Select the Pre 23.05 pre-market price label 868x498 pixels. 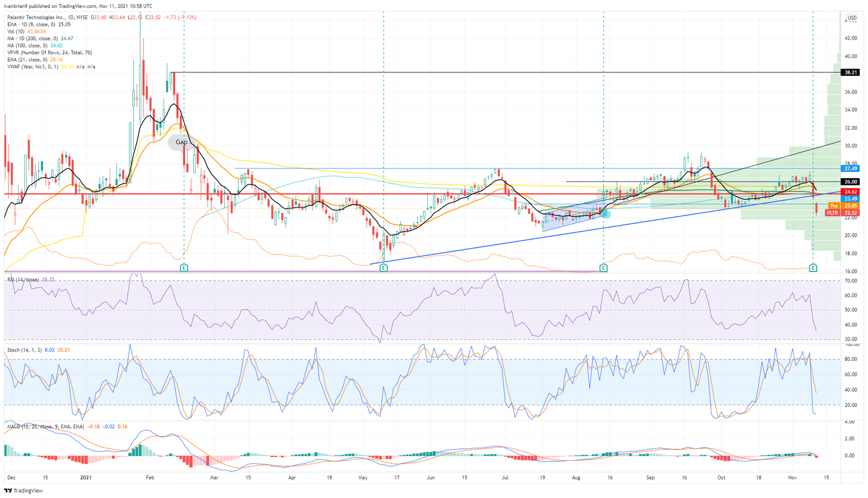(843, 206)
